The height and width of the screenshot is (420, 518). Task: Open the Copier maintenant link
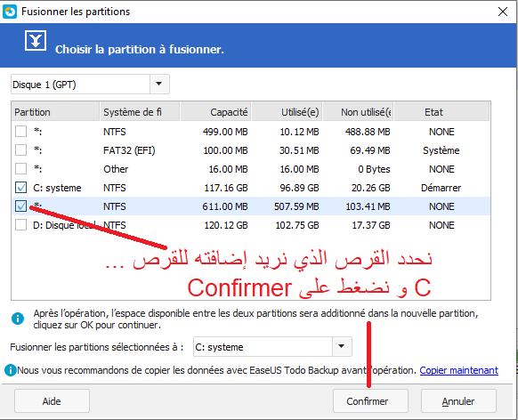[458, 370]
